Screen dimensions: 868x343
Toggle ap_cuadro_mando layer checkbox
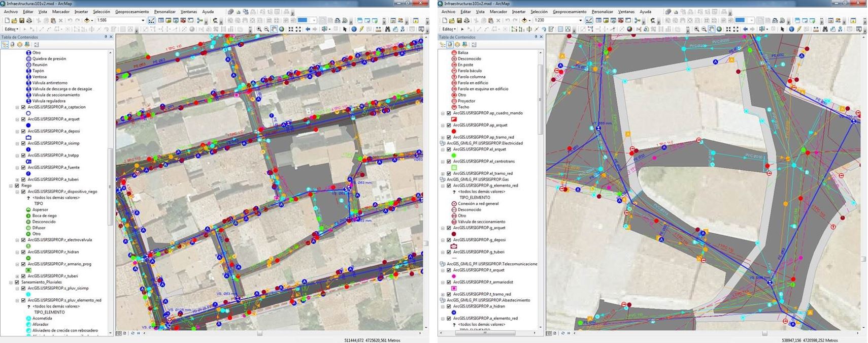[x=449, y=113]
